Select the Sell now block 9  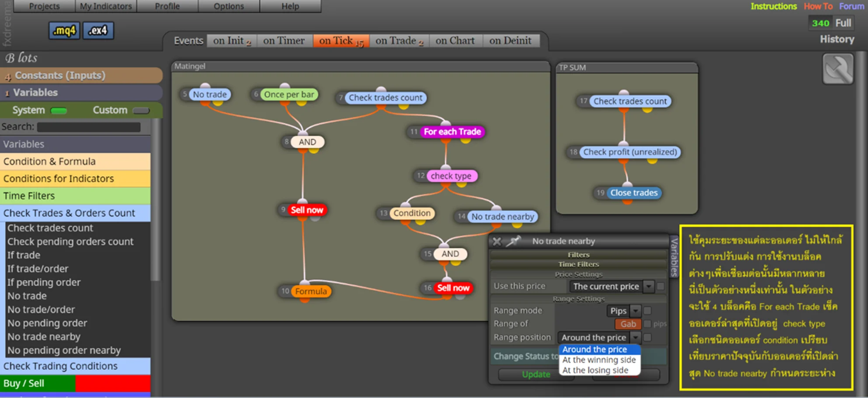(307, 210)
